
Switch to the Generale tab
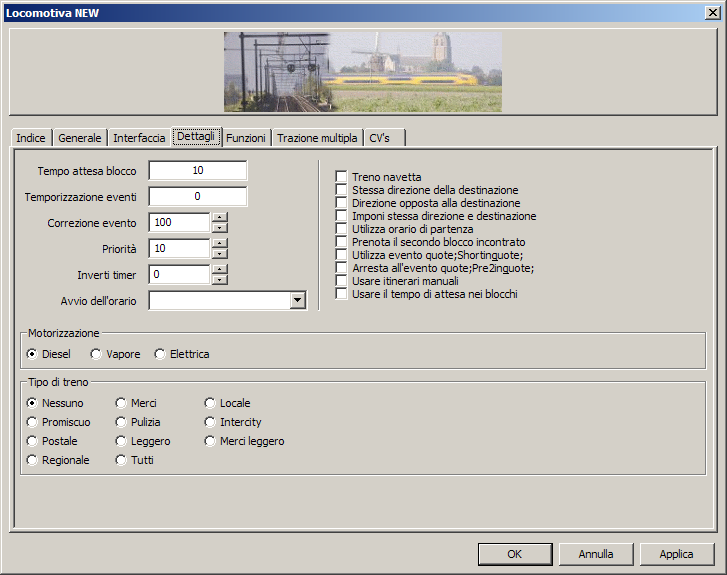click(80, 138)
